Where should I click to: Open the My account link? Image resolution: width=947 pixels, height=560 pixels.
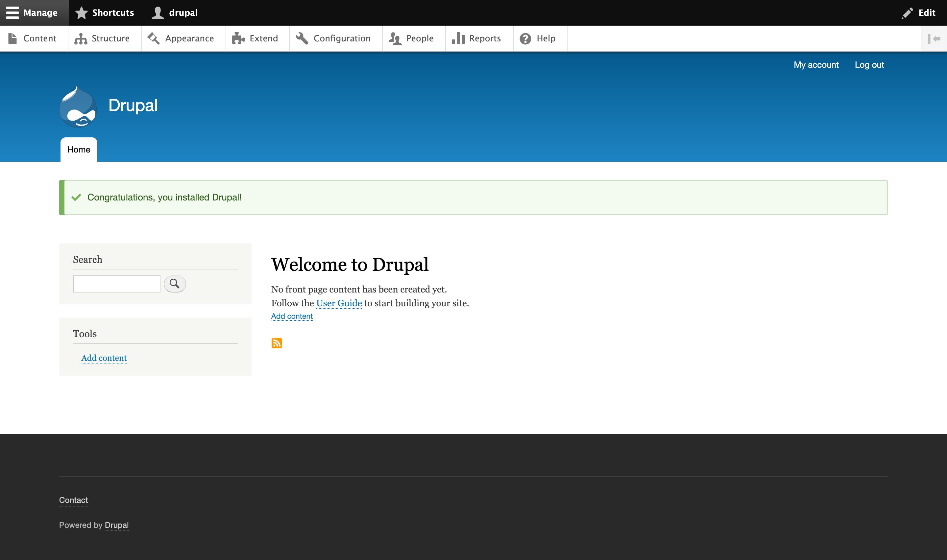tap(816, 65)
